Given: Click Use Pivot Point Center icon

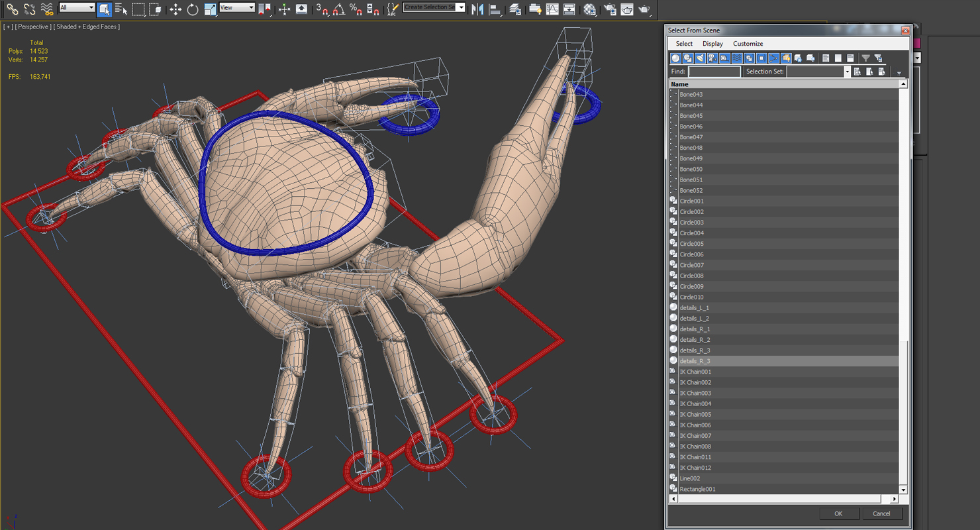Looking at the screenshot, I should (x=265, y=9).
